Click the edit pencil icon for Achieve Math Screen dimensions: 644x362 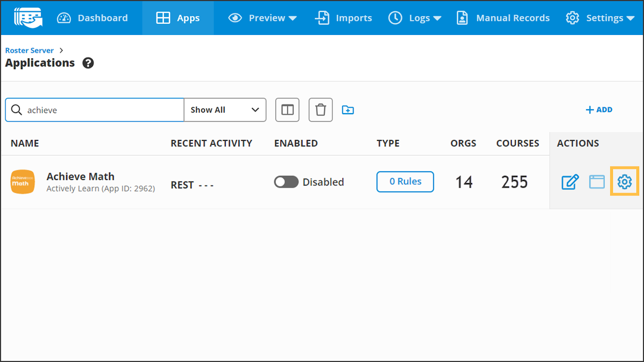570,182
